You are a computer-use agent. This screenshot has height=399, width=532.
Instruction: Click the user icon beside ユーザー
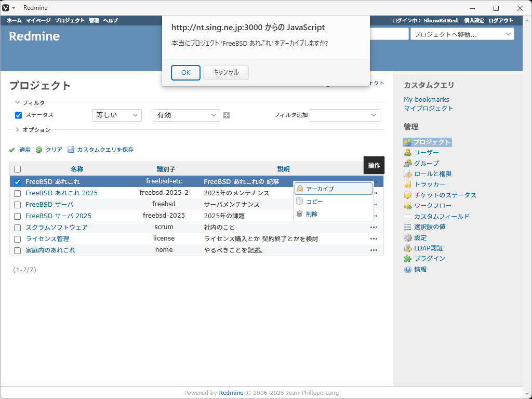point(408,153)
